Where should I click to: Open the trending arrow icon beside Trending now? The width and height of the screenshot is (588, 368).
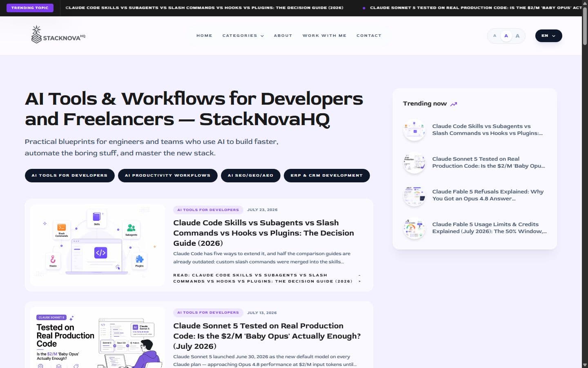tap(454, 104)
